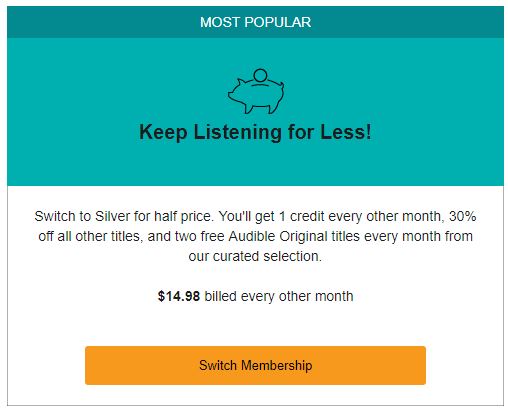Select the MOST POPULAR banner label
This screenshot has width=508, height=410.
coord(255,22)
